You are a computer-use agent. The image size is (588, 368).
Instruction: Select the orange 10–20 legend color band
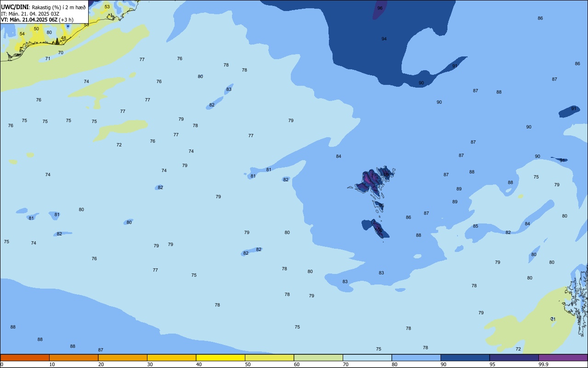tap(73, 357)
